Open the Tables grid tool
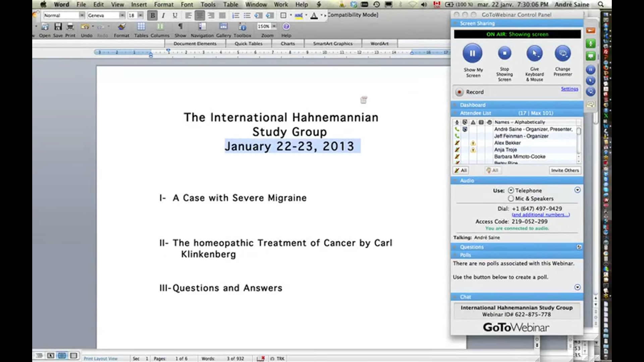 tap(141, 27)
